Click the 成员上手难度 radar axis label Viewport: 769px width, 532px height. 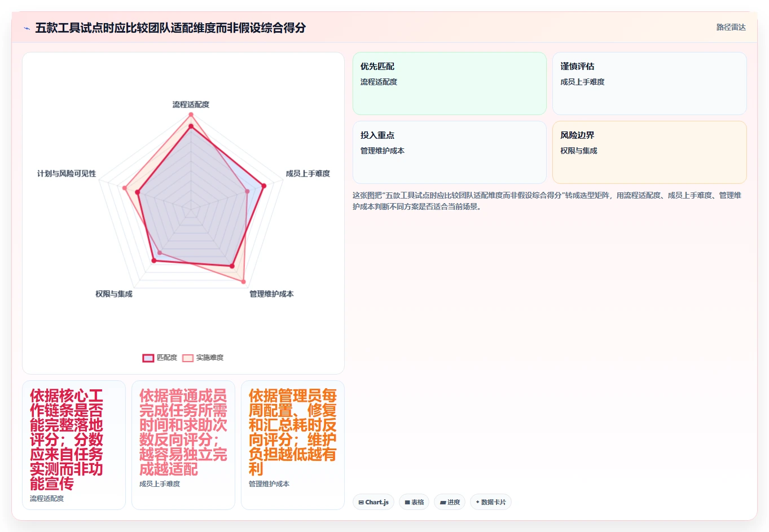pos(307,173)
